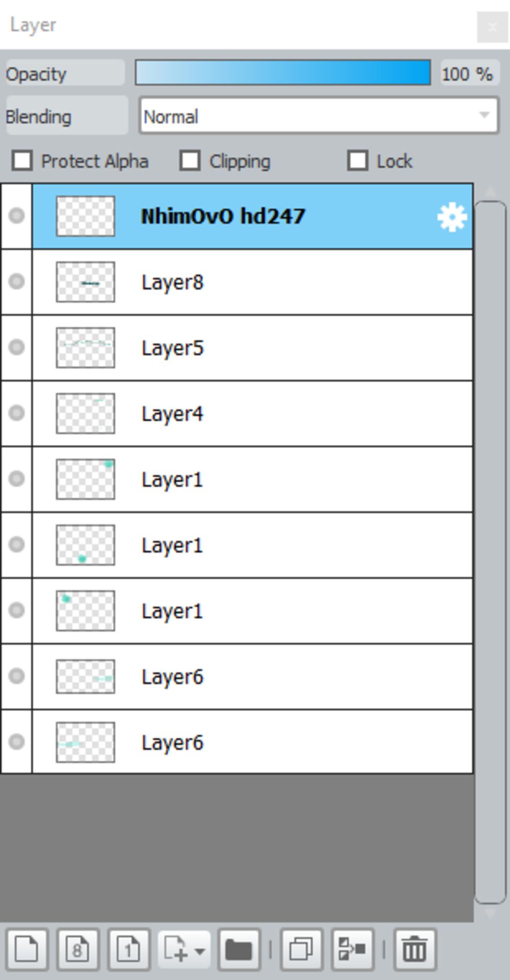Select the Layer5 layer row
The image size is (510, 980).
pos(253,348)
